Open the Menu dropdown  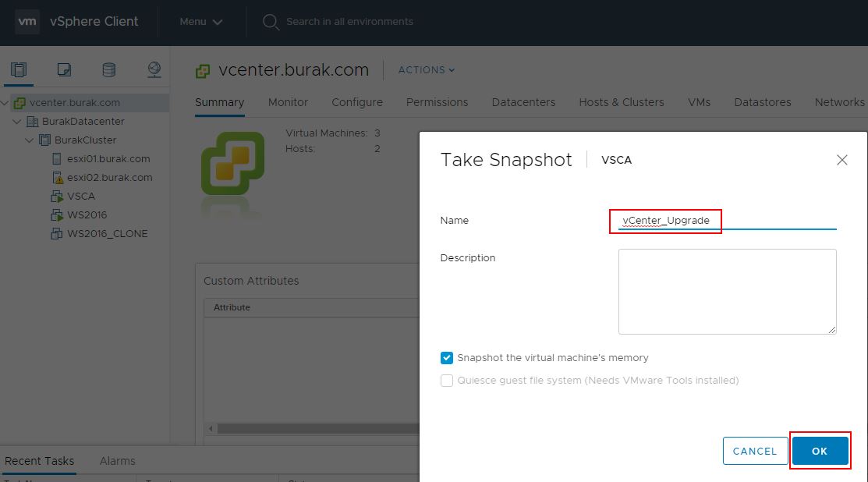coord(201,22)
